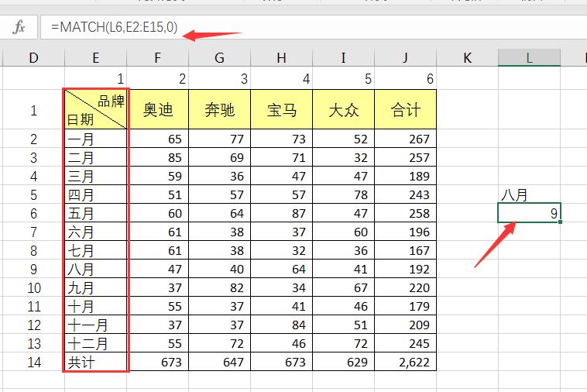
Task: Select column G header
Action: pyautogui.click(x=219, y=58)
